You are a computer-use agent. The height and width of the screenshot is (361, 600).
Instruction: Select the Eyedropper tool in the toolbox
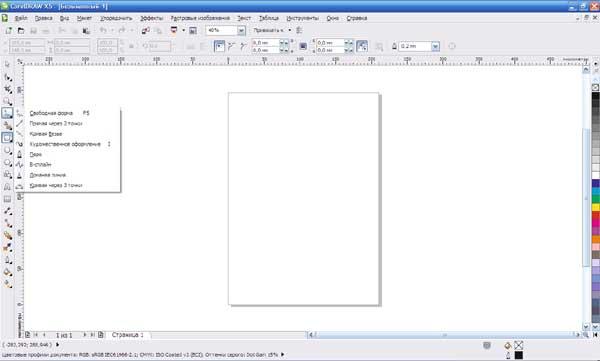tap(7, 248)
